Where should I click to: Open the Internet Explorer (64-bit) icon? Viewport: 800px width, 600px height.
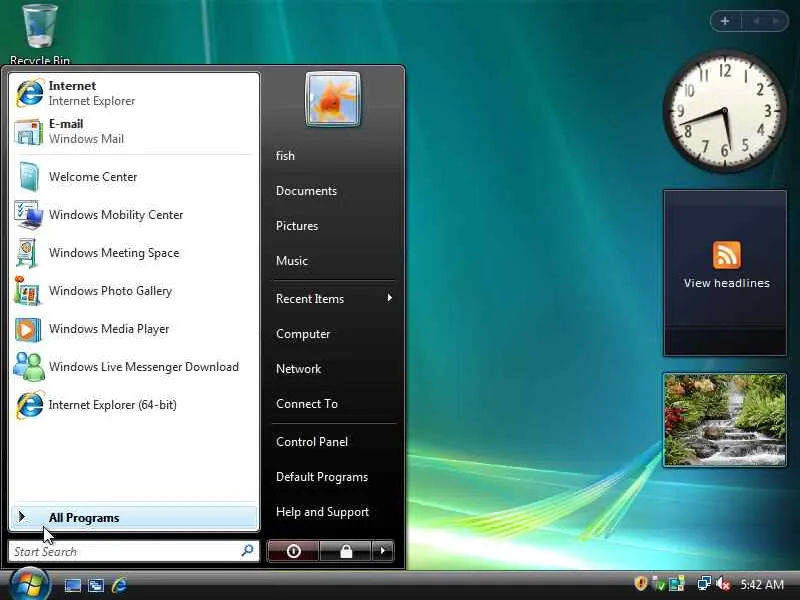(29, 405)
